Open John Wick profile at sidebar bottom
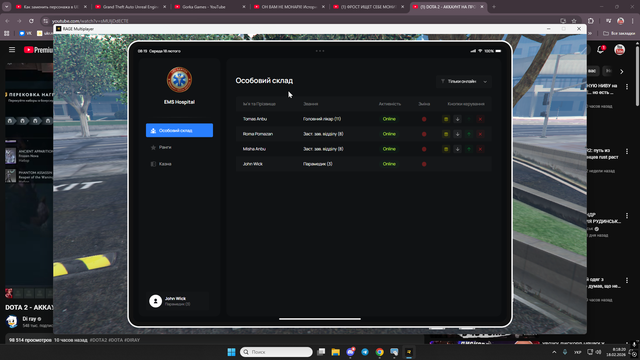The image size is (640, 360). point(178,301)
